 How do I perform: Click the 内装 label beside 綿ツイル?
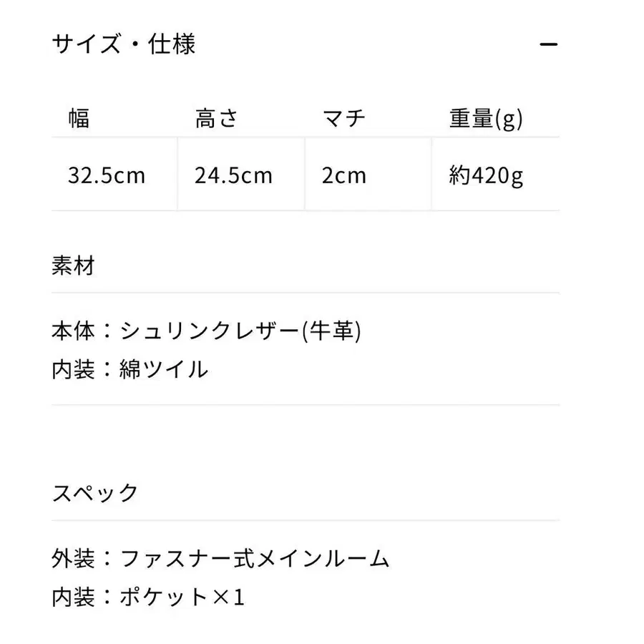click(x=73, y=369)
